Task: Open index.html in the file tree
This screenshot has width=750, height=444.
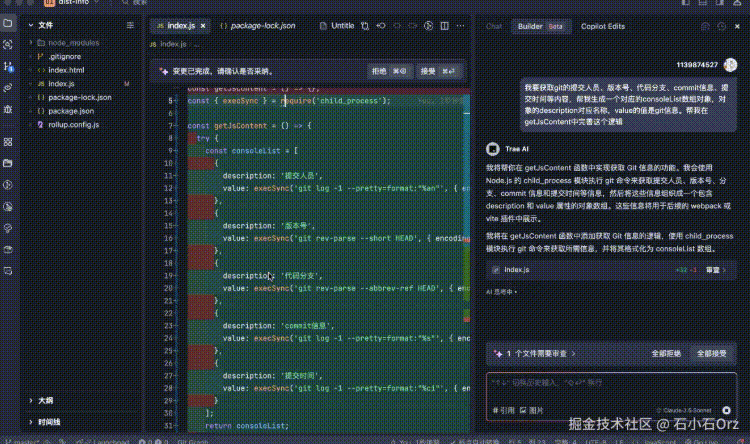Action: point(66,70)
